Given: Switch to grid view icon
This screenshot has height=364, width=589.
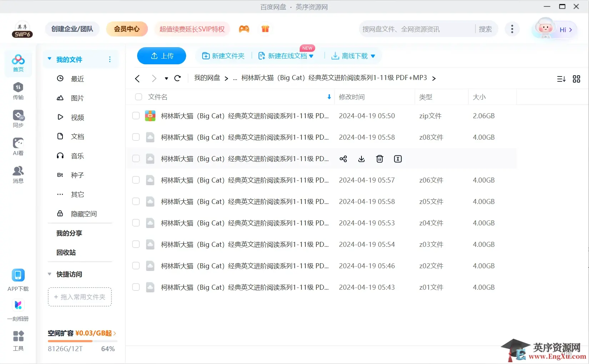Looking at the screenshot, I should pyautogui.click(x=576, y=79).
